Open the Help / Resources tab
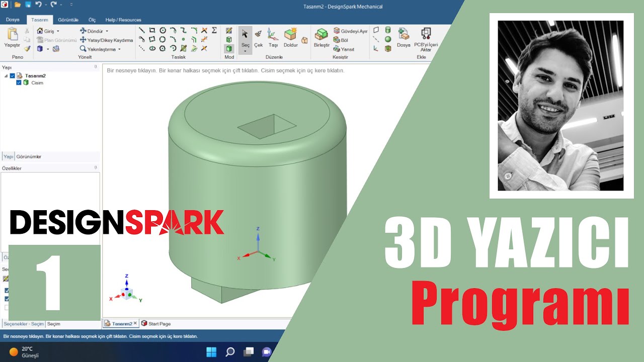 (123, 20)
